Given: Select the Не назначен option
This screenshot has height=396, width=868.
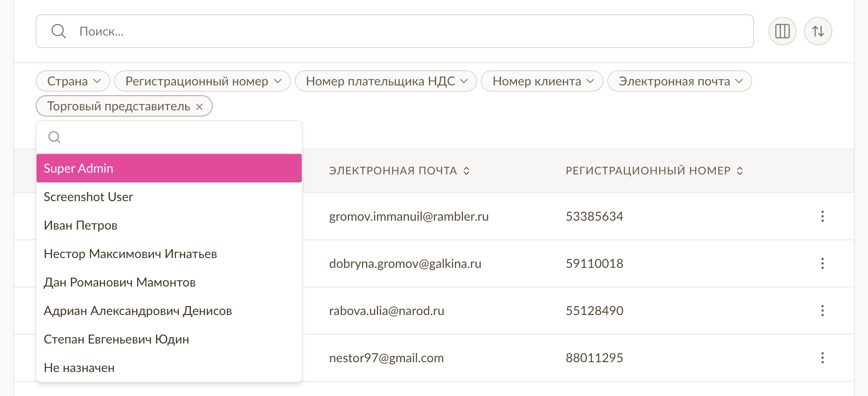Looking at the screenshot, I should [169, 368].
